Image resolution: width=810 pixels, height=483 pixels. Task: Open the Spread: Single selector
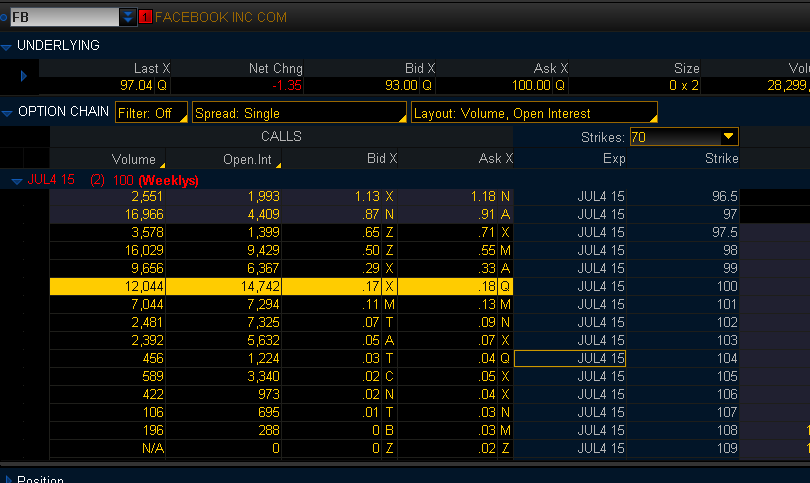pyautogui.click(x=299, y=113)
